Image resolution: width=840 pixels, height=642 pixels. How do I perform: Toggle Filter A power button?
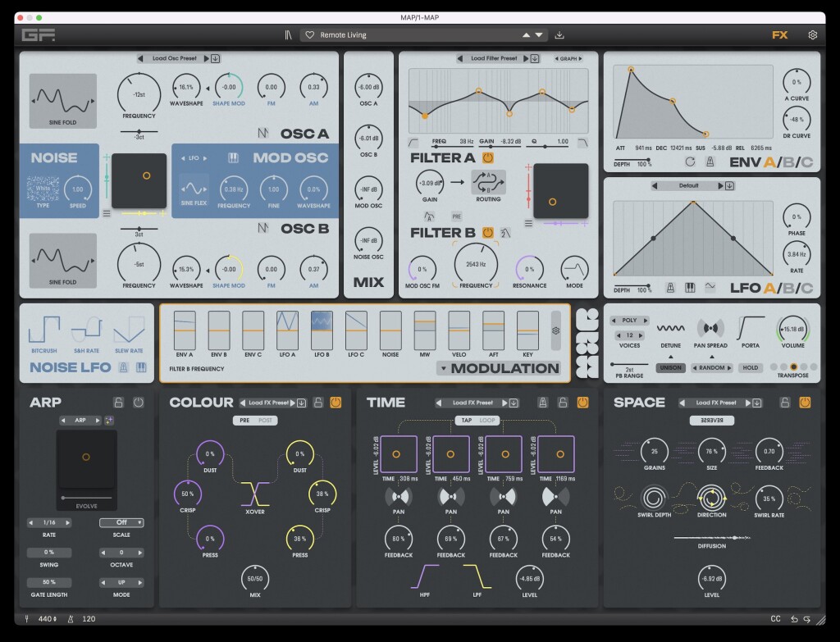point(488,157)
